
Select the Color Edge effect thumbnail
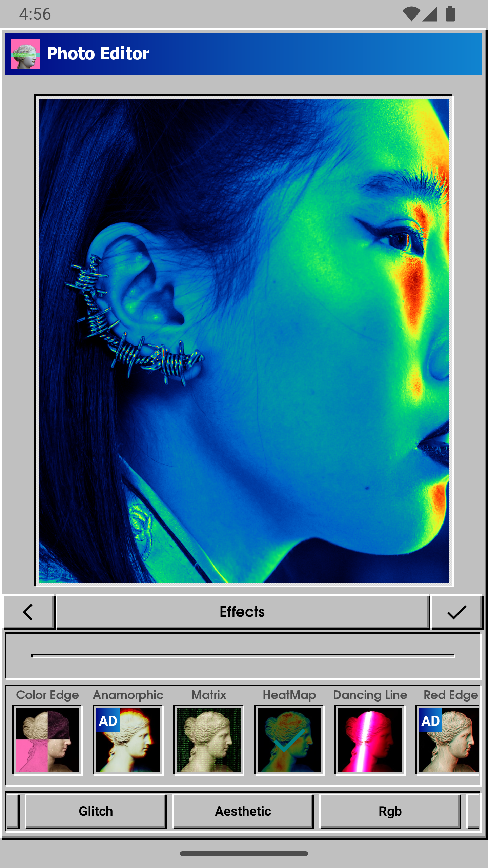pos(47,740)
